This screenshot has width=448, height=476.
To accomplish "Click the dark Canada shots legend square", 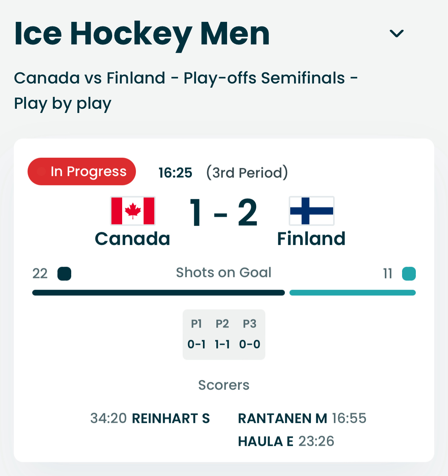I will [64, 274].
